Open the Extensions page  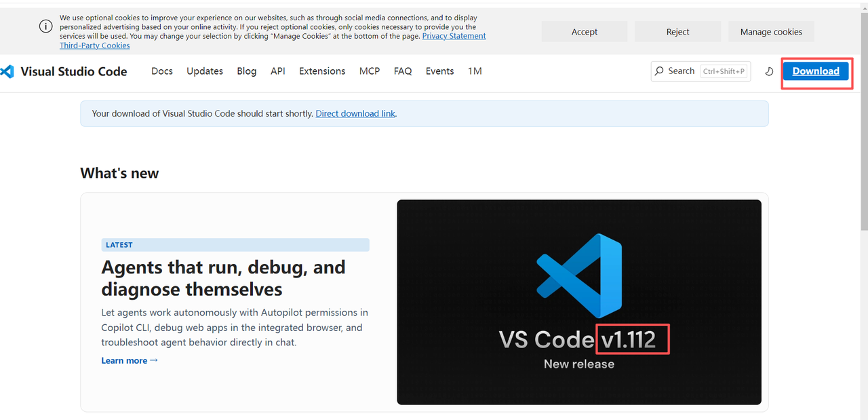pos(322,71)
